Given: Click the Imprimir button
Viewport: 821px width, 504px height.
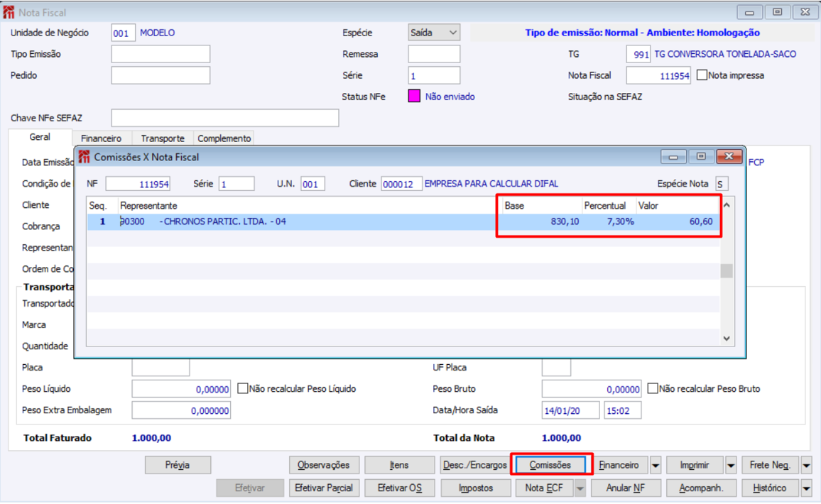Looking at the screenshot, I should [695, 465].
